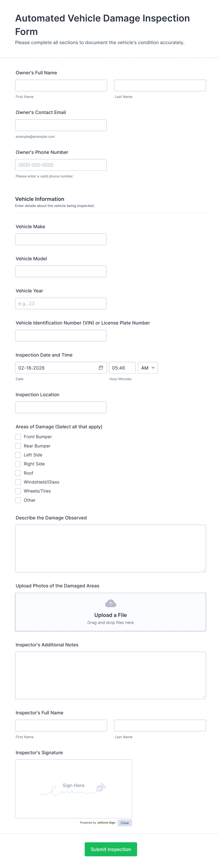Focus the Inspection Location field
The width and height of the screenshot is (219, 868).
61,407
